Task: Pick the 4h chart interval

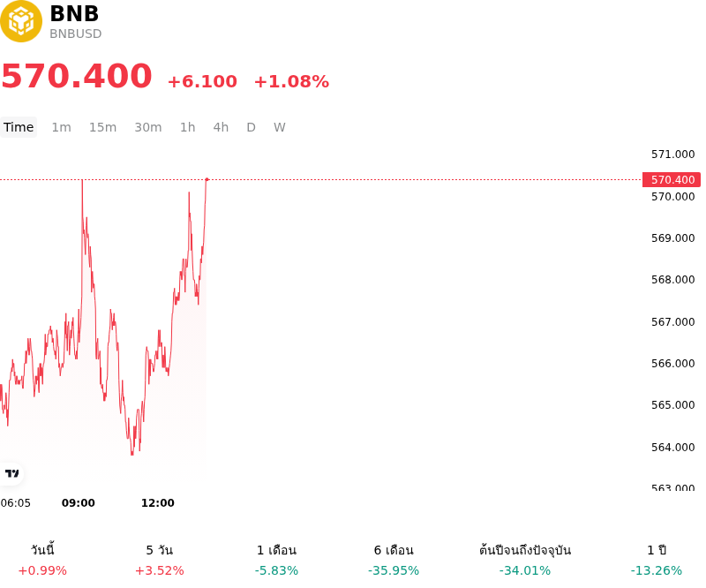Action: 221,127
